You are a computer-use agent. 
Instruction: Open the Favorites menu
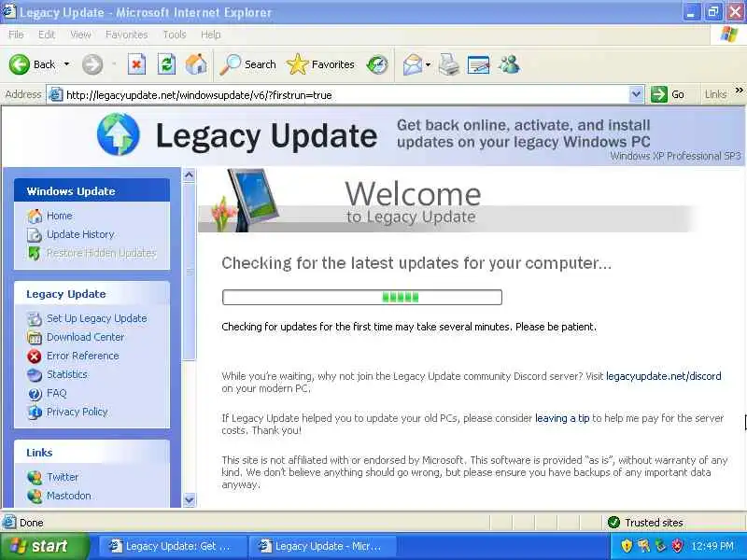tap(126, 35)
